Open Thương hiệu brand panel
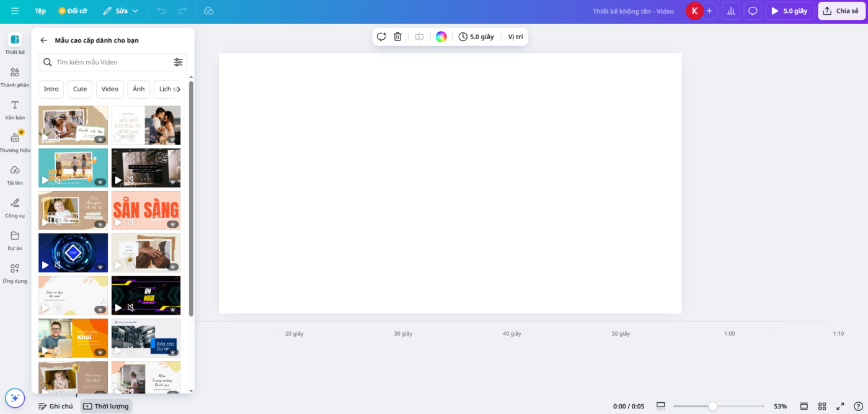Viewport: 868px width, 414px height. [15, 142]
